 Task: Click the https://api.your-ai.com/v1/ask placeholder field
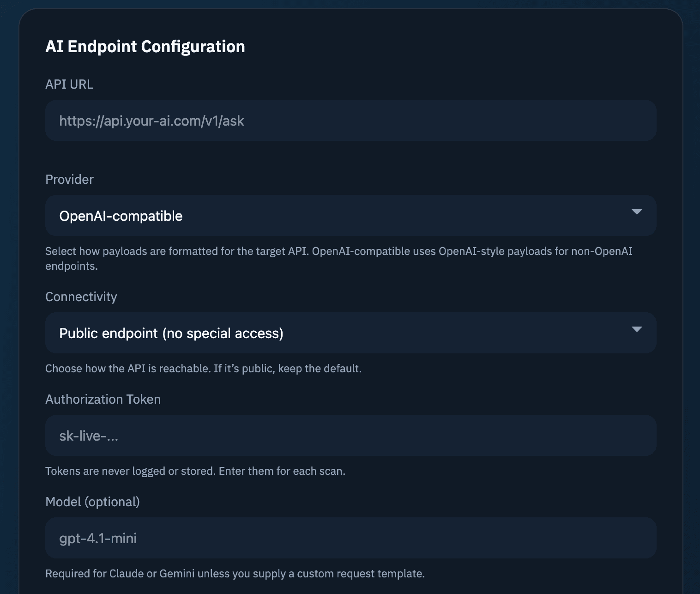350,121
